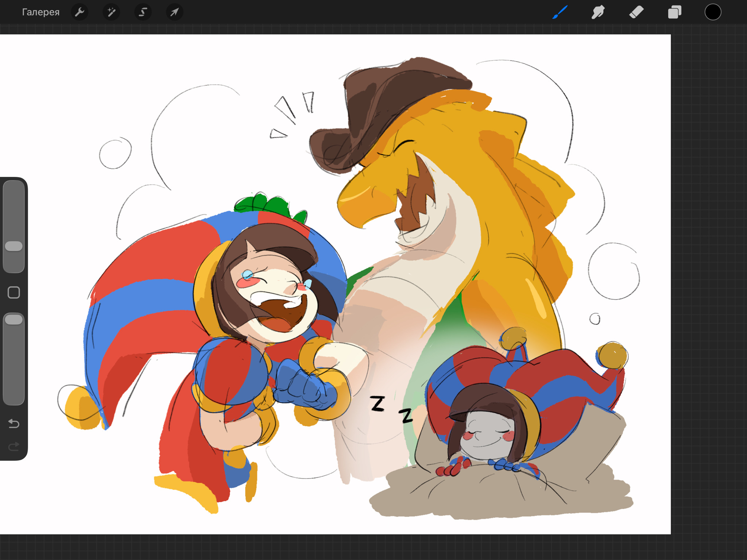Click the brush size slider handle

click(x=14, y=246)
